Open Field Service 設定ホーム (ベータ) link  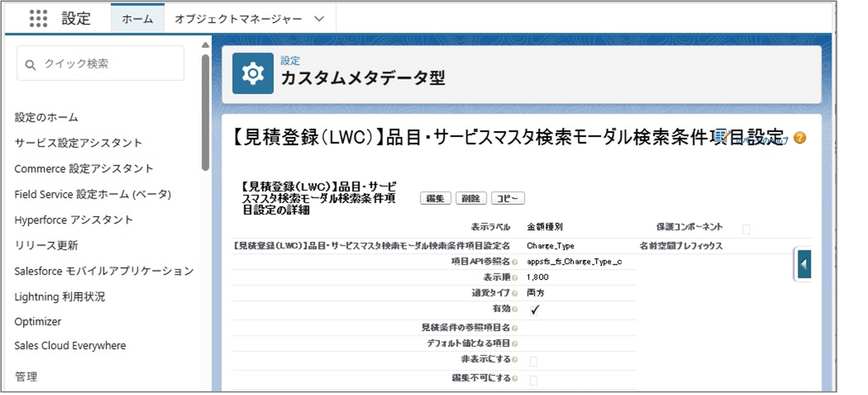[93, 194]
